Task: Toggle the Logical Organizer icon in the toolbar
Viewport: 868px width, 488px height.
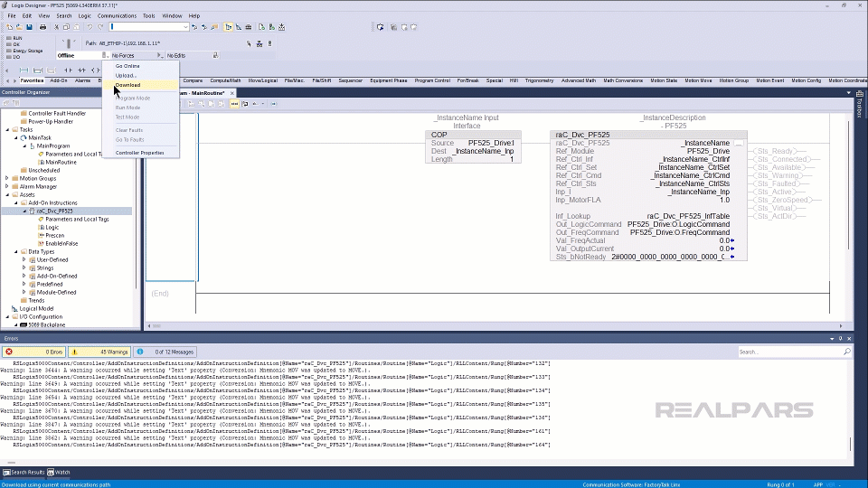Action: [x=239, y=26]
